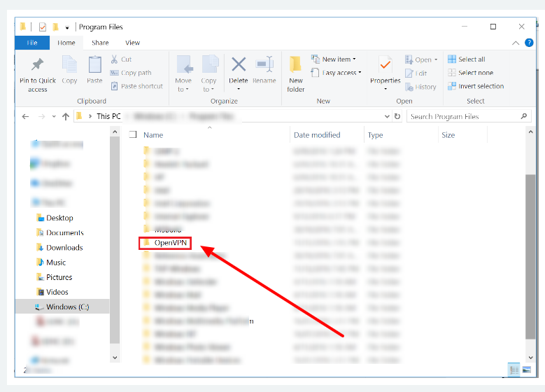Open Pictures in the navigation pane
This screenshot has width=545, height=392.
(x=55, y=277)
